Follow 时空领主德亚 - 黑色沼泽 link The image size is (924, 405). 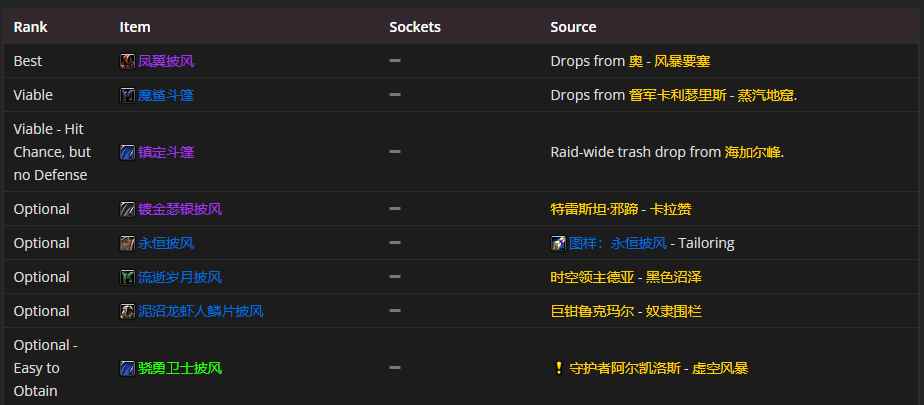click(626, 277)
